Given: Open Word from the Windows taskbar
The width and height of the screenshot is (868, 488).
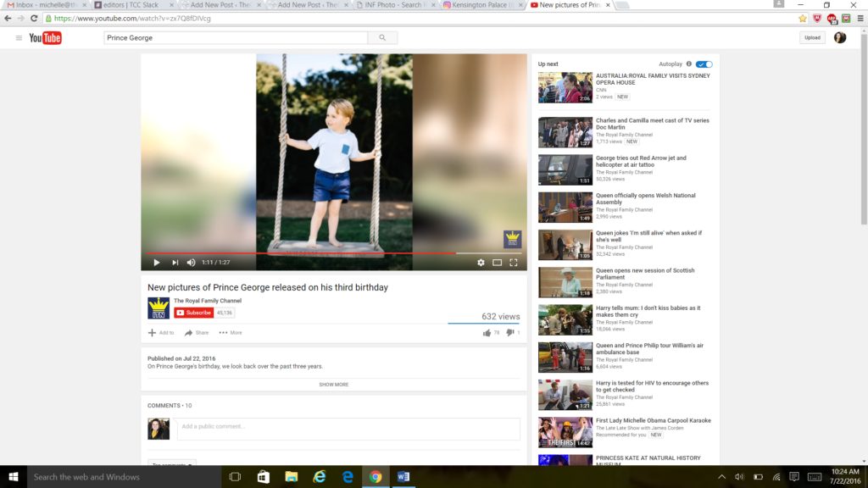Looking at the screenshot, I should pos(403,477).
